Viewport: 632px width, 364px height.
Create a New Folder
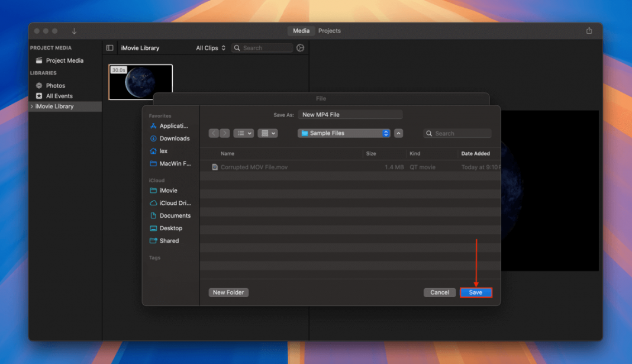point(228,292)
